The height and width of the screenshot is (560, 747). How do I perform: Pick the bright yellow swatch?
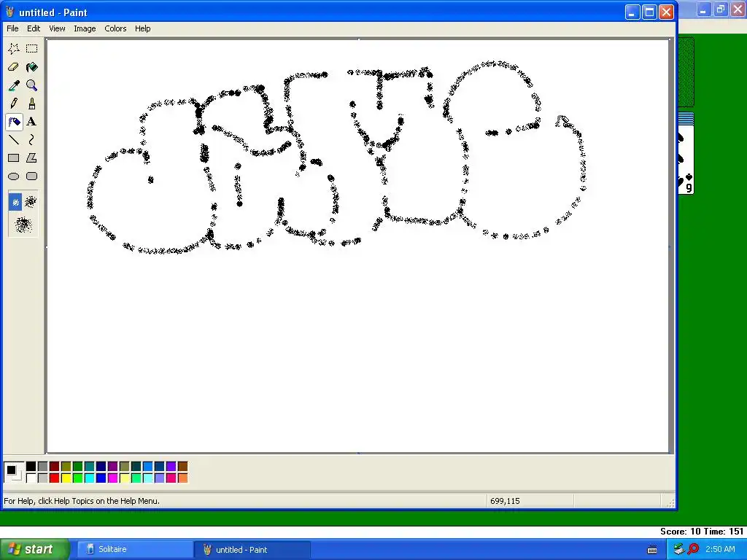tap(66, 478)
